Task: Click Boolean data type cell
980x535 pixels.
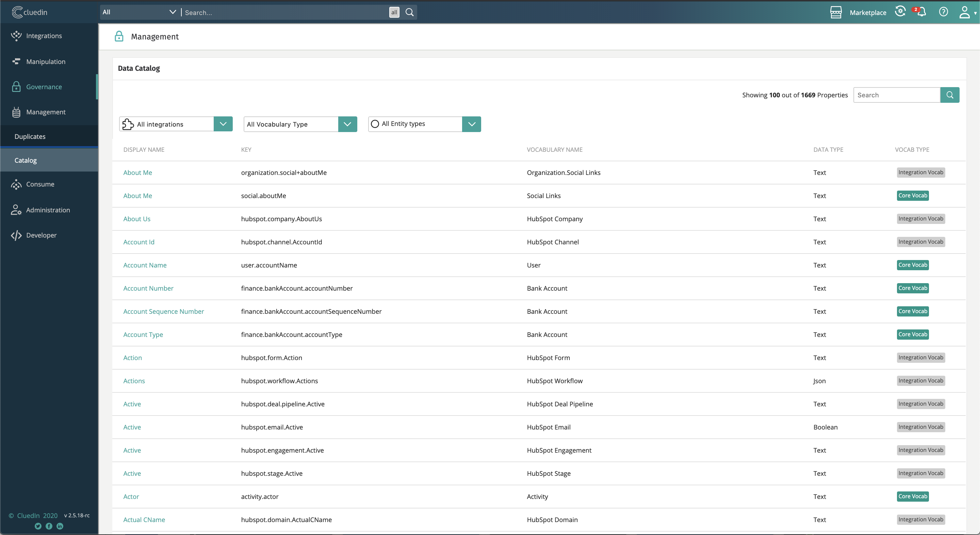Action: coord(825,427)
